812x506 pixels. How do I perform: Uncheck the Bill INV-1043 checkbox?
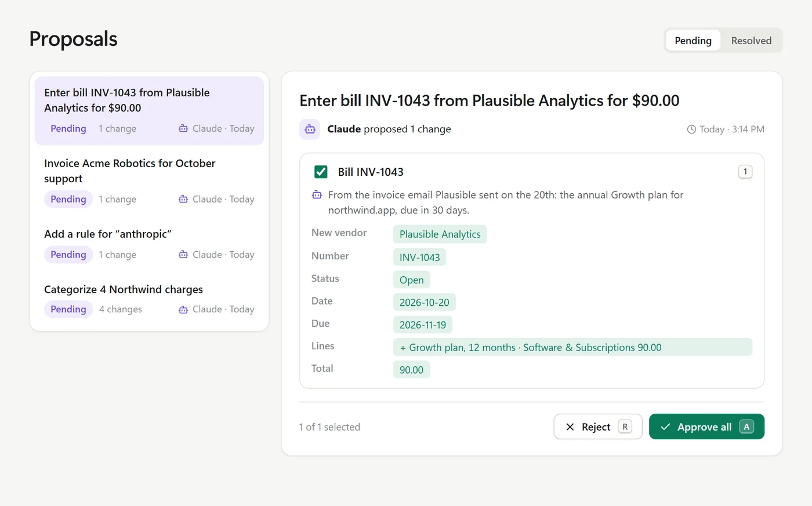click(x=321, y=172)
